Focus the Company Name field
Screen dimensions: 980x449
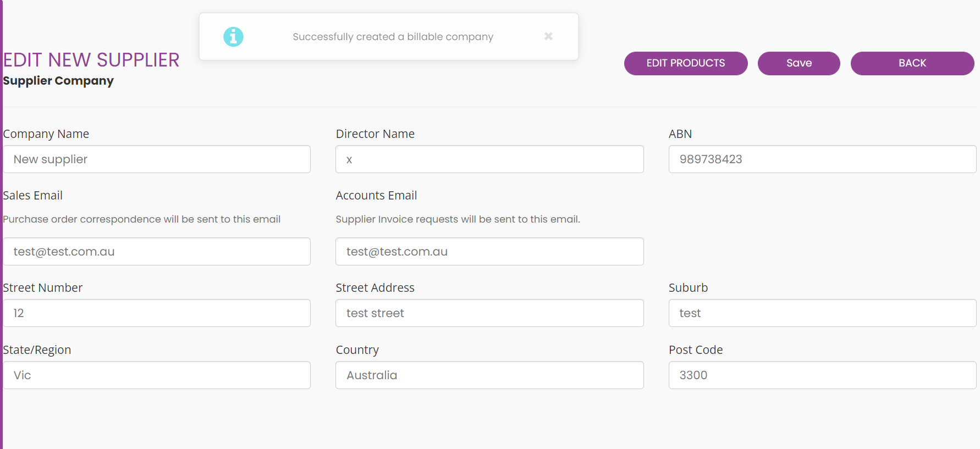[157, 159]
